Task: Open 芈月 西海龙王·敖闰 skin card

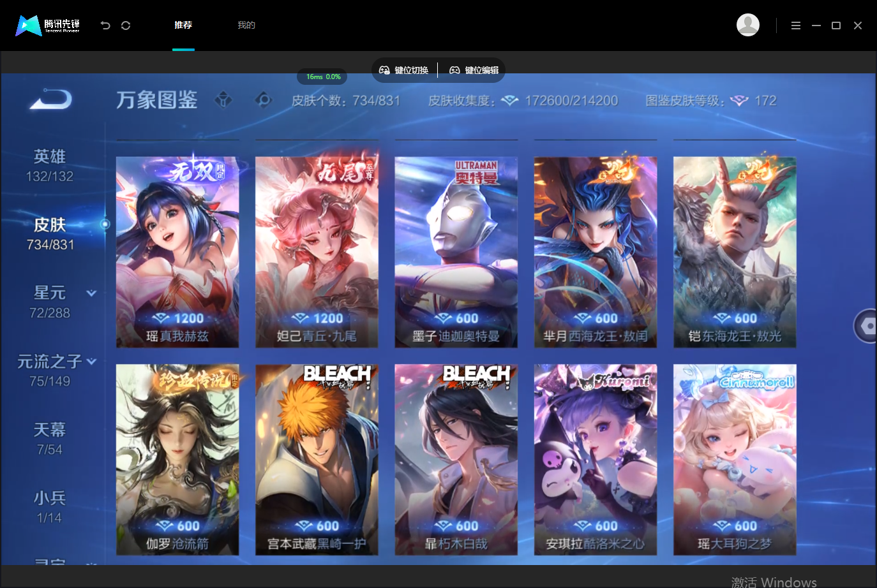Action: coord(596,252)
